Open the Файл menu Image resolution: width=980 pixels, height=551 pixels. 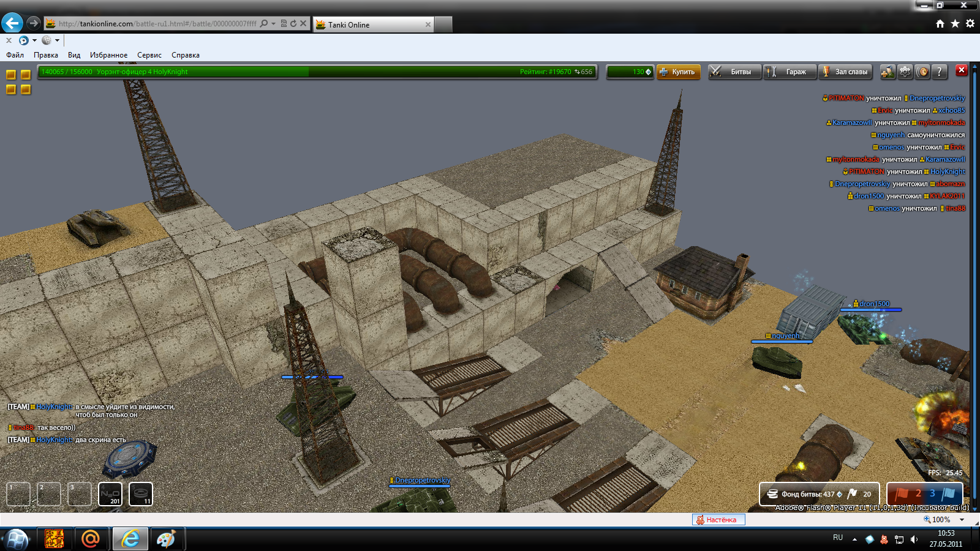tap(15, 55)
